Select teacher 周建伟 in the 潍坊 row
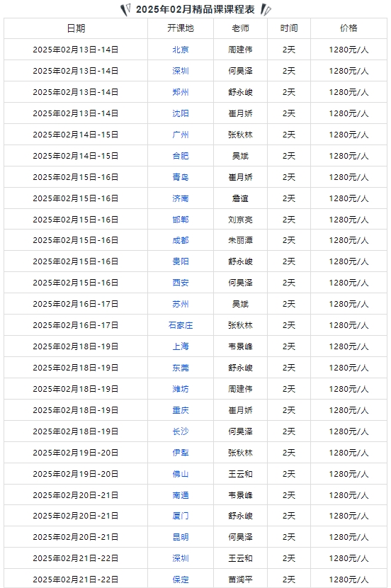Viewport: 391px width, 588px height. (x=240, y=389)
